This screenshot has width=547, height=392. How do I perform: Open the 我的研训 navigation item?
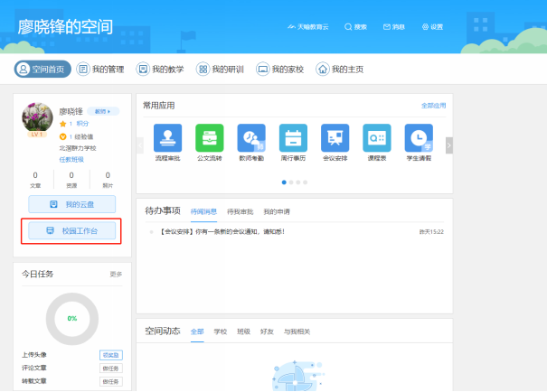click(220, 69)
